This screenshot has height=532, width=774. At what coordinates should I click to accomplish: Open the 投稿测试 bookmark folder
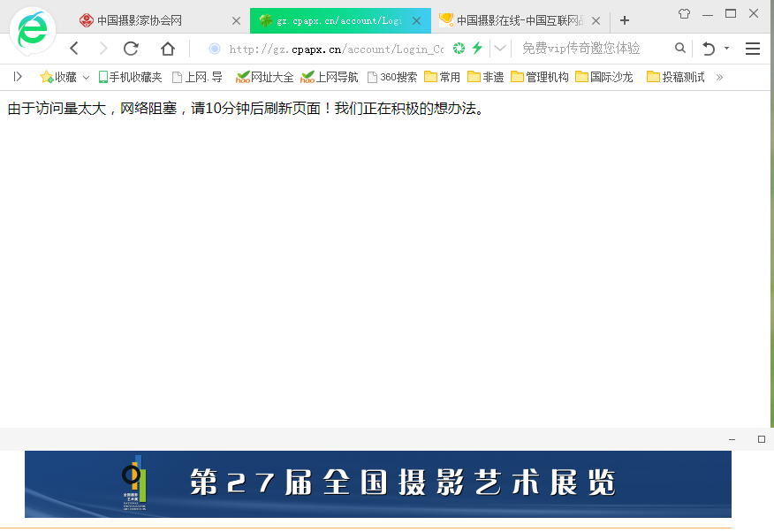point(676,77)
